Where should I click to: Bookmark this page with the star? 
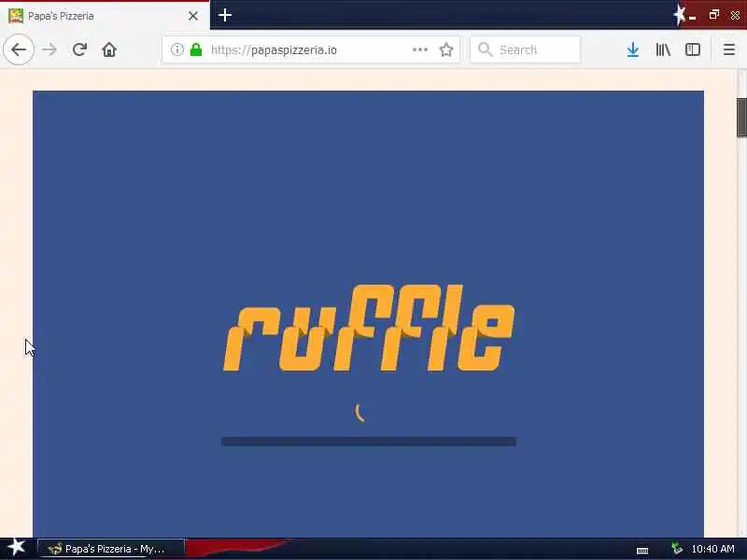[446, 49]
